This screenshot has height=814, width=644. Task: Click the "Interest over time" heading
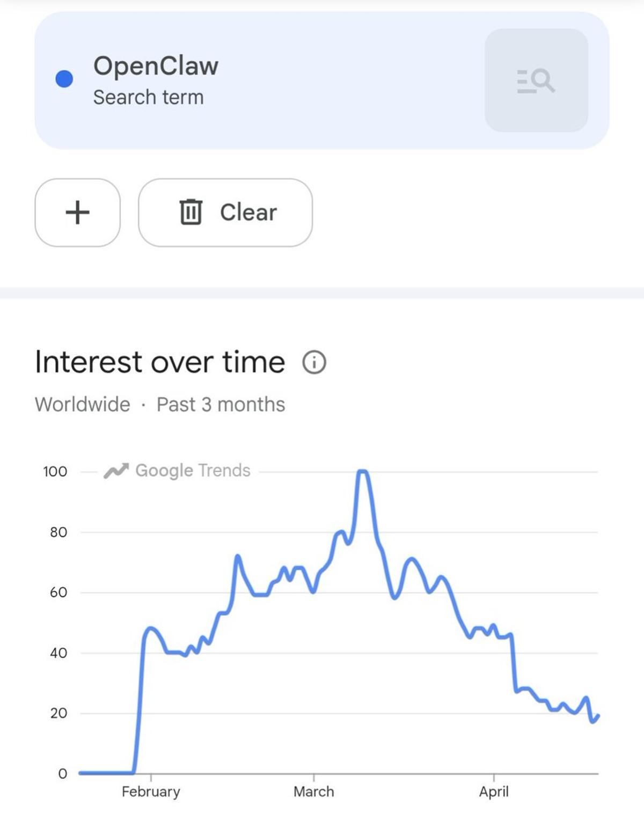tap(160, 362)
